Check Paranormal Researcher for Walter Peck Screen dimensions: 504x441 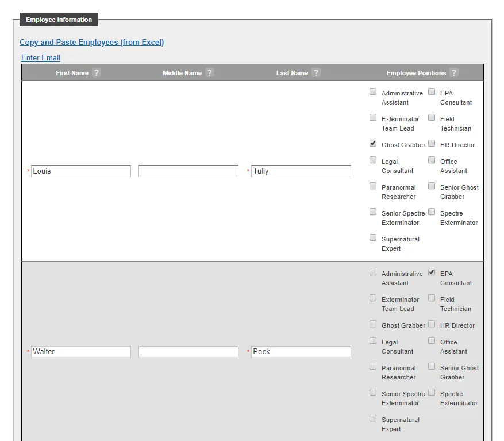373,366
